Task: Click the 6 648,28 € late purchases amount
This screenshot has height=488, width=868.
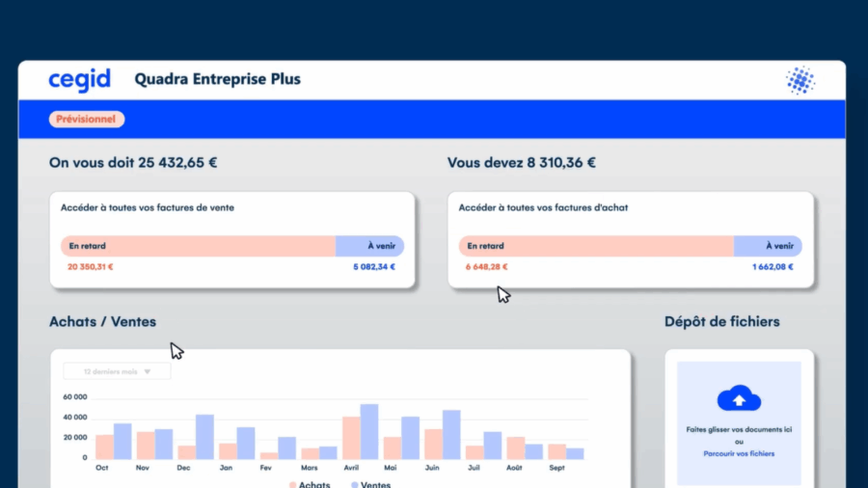Action: pos(487,267)
